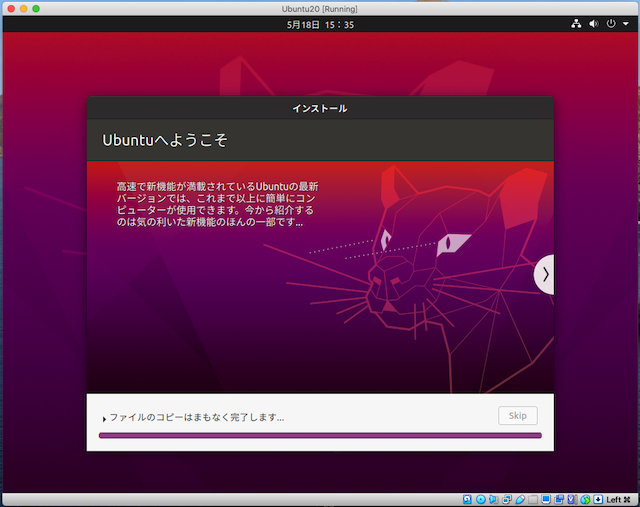
Task: Click the VirtualBox hard disk activity icon
Action: click(467, 499)
